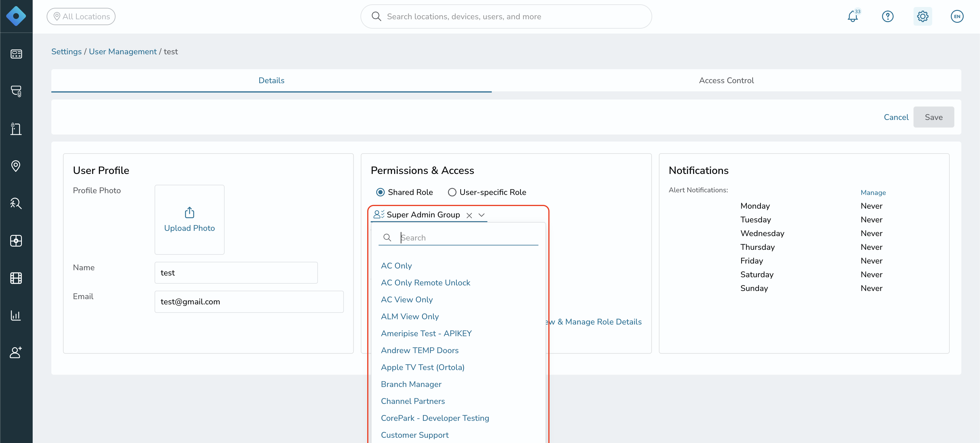Click the magnifier icon in the top search bar

[x=376, y=16]
